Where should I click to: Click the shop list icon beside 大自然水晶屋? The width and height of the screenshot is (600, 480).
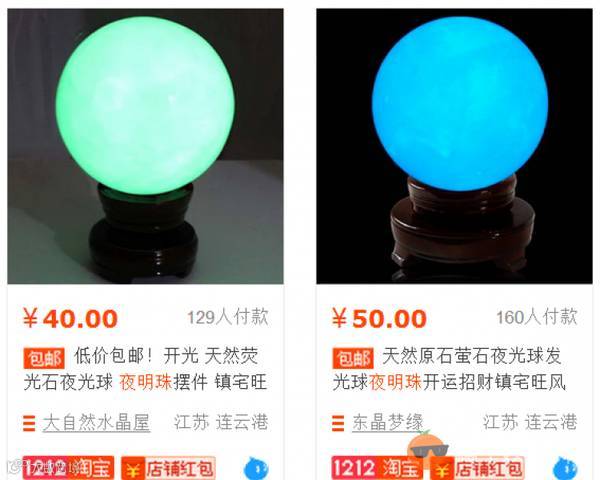coord(29,423)
